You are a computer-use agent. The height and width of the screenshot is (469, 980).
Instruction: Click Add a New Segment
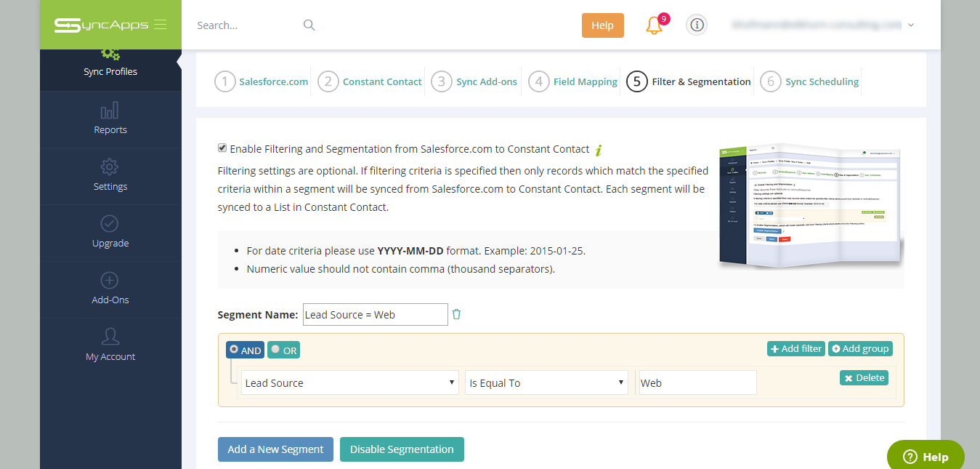pyautogui.click(x=275, y=449)
